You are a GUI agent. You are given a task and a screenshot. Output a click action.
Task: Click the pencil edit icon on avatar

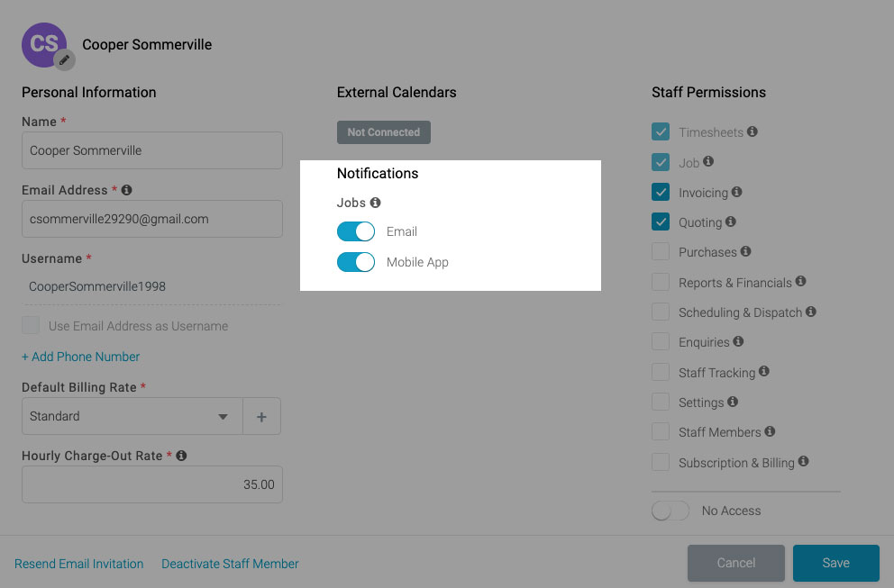point(64,59)
